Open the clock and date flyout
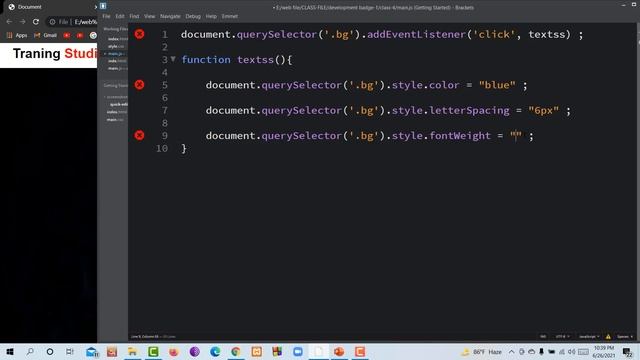Screen dimensions: 640x360 [x=604, y=351]
